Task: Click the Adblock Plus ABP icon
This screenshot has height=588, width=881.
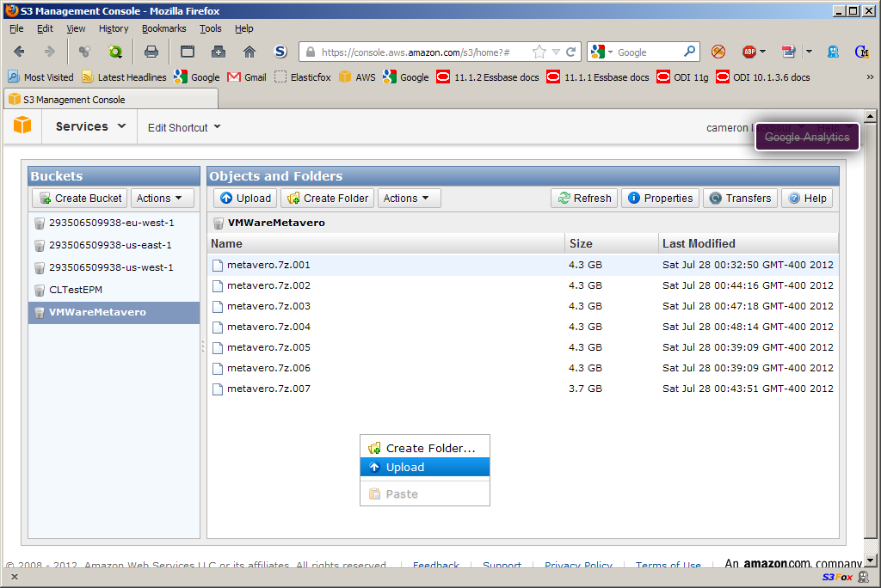Action: tap(749, 52)
